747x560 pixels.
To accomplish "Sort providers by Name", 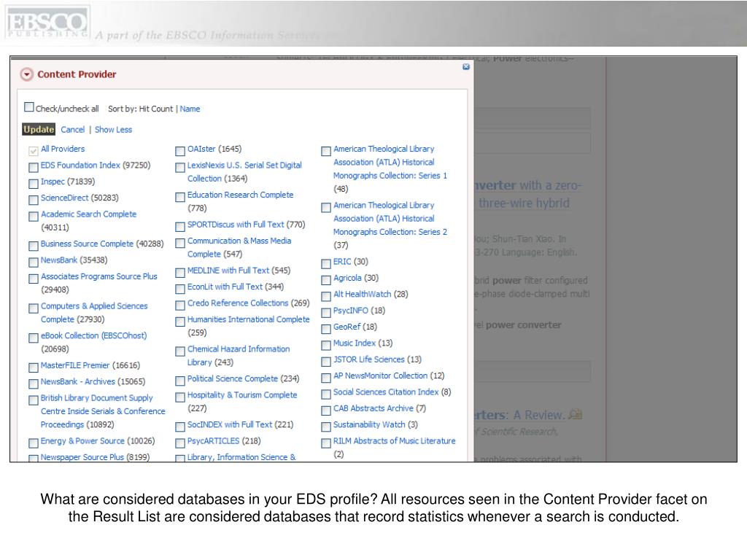I will point(190,109).
